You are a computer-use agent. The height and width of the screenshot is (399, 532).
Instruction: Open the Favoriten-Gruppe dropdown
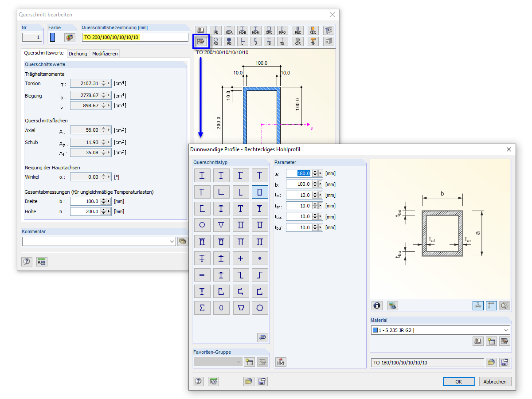tap(239, 362)
